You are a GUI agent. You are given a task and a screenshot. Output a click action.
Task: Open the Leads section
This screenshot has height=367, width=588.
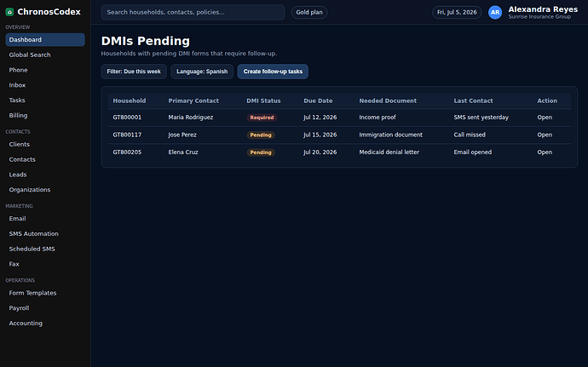coord(45,175)
